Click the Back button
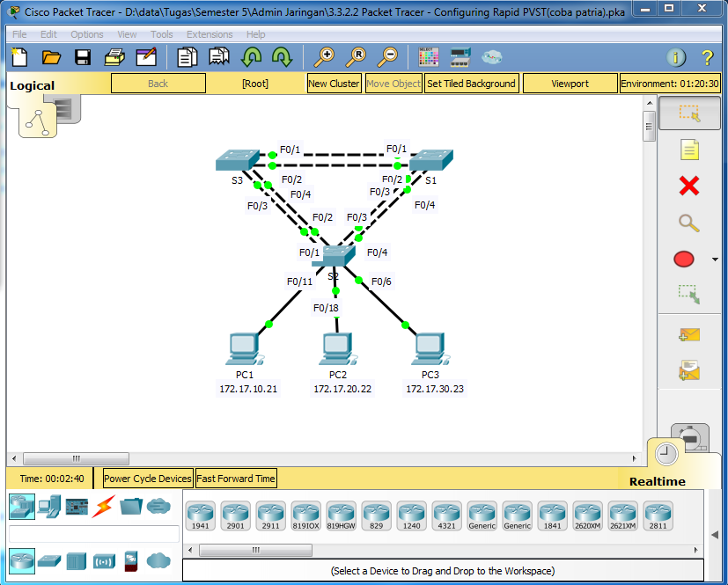Image resolution: width=728 pixels, height=585 pixels. click(158, 84)
